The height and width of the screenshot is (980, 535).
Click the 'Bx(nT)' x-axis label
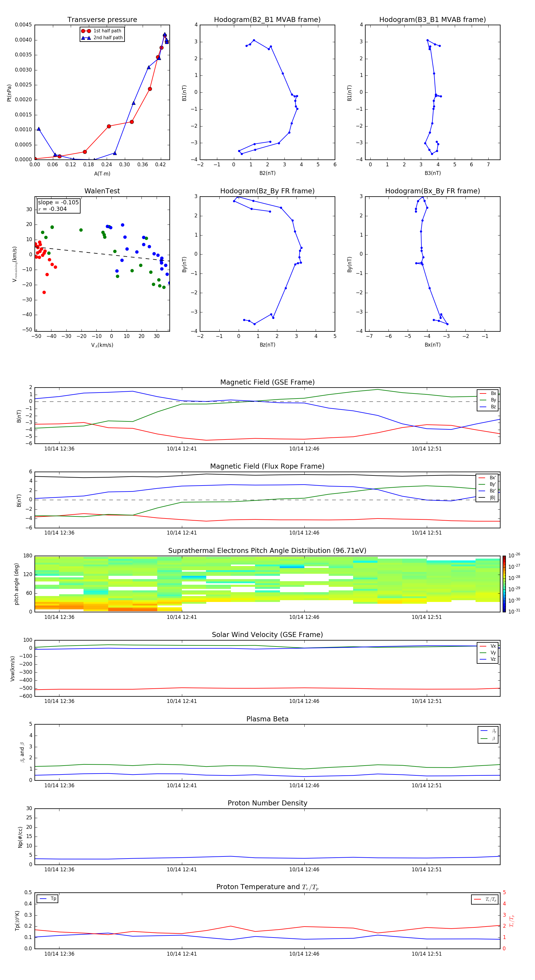coord(432,345)
